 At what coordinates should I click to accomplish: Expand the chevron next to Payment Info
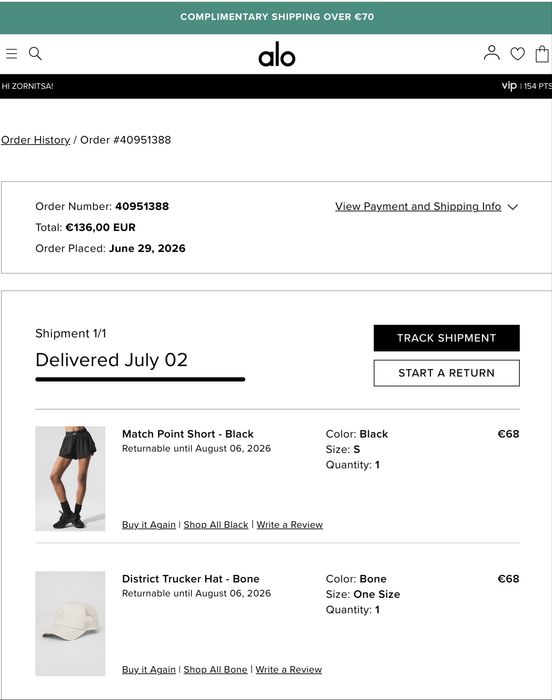point(513,207)
